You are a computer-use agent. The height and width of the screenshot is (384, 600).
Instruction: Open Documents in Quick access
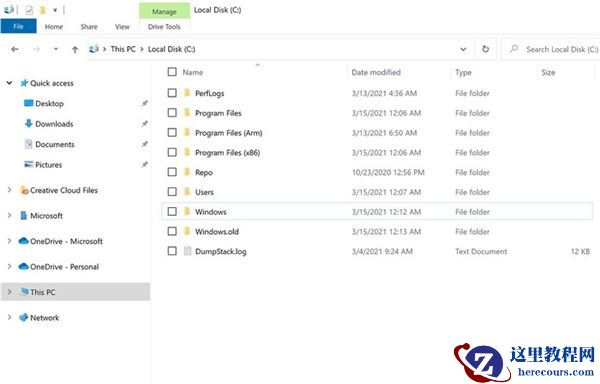55,144
